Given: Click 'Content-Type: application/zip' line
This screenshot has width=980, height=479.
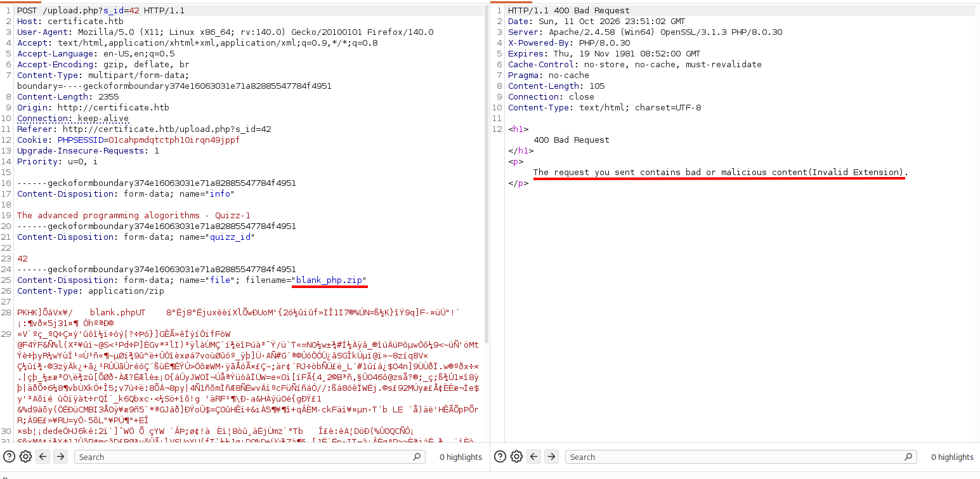Looking at the screenshot, I should tap(91, 291).
